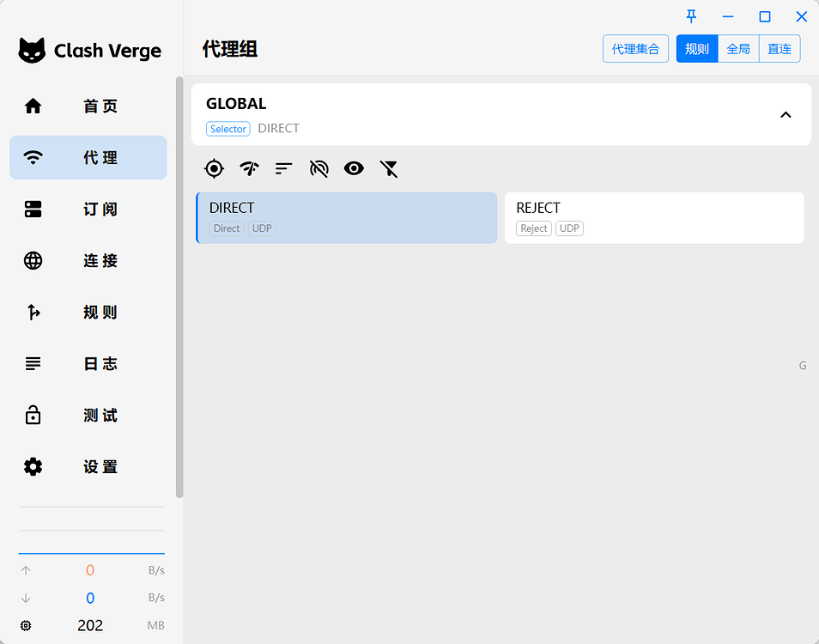Open the 规则 rules sidebar page
The height and width of the screenshot is (644, 819).
point(88,313)
